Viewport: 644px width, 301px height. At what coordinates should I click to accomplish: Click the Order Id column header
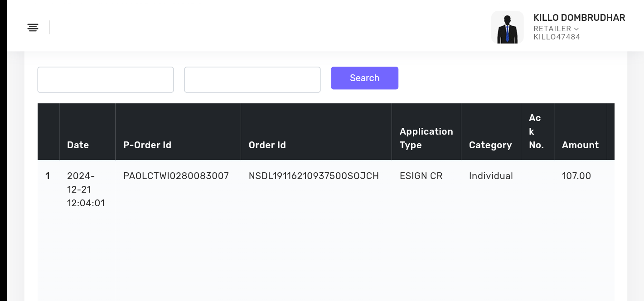click(x=267, y=145)
